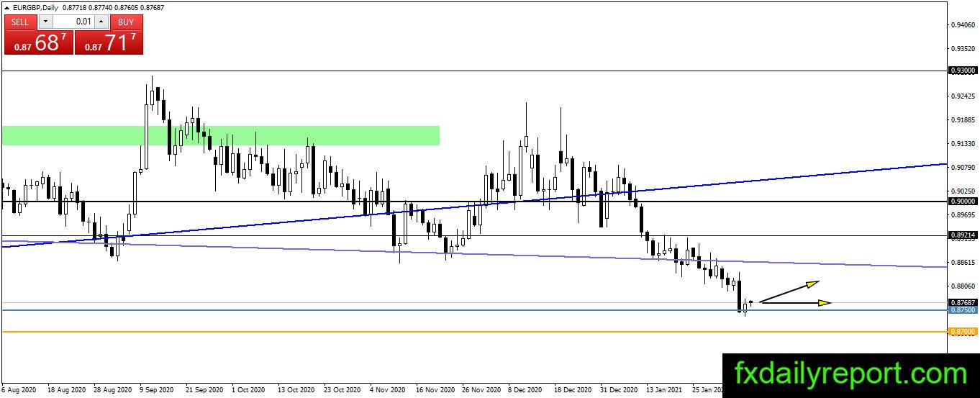Click the 21 Sep 2020 date label
This screenshot has width=980, height=398.
tap(204, 390)
